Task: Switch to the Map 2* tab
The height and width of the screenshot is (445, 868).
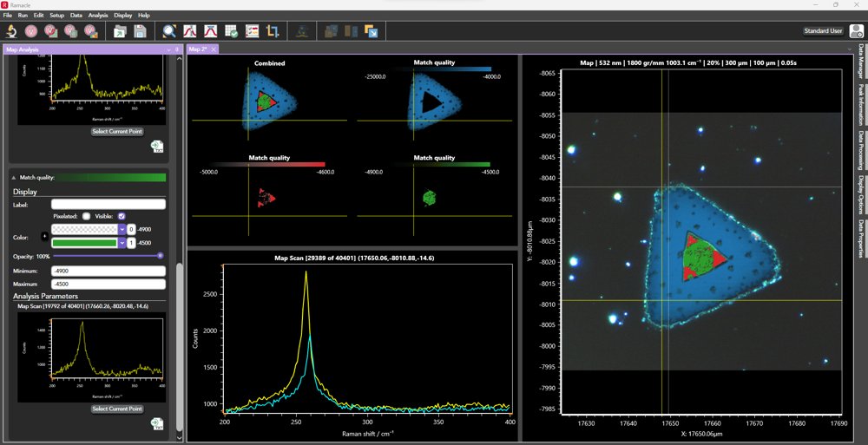Action: pos(198,49)
